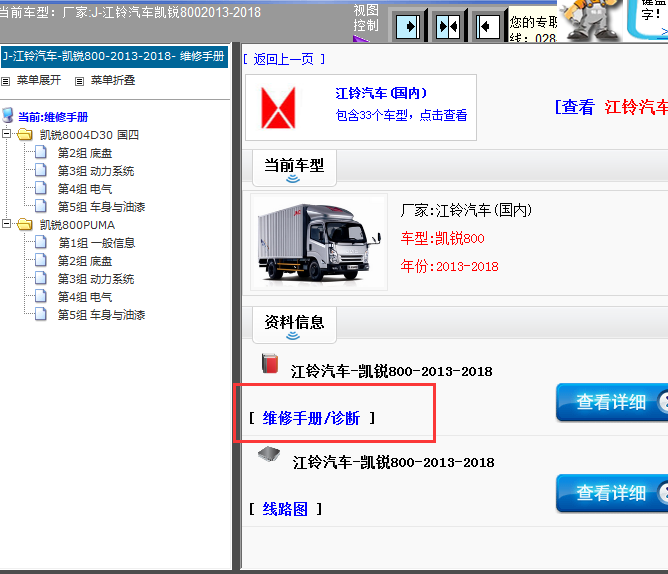Screen dimensions: 668x574
Task: Open 第2组 底盘 under 凯锐8004D30
Action: pyautogui.click(x=85, y=153)
